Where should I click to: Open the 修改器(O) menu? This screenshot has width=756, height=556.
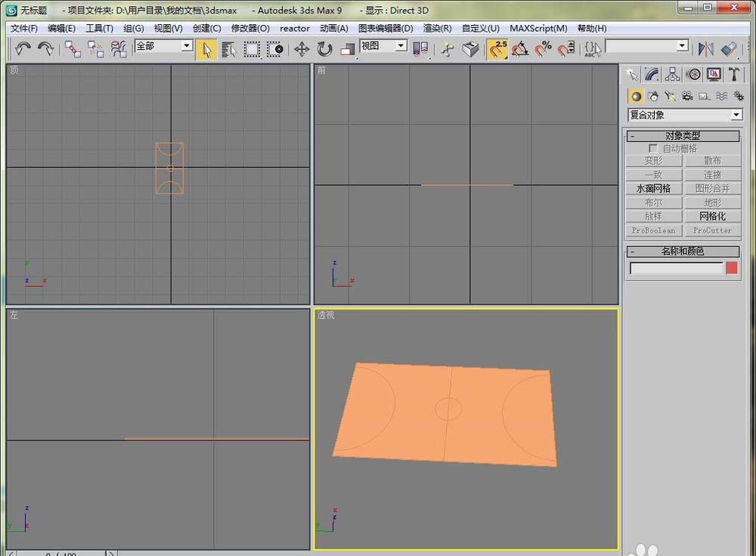click(249, 29)
